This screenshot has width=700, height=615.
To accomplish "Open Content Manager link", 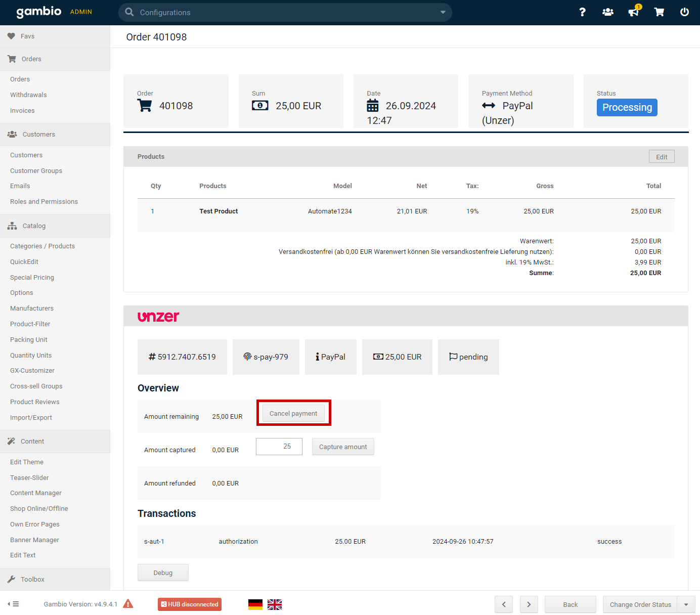I will 36,493.
